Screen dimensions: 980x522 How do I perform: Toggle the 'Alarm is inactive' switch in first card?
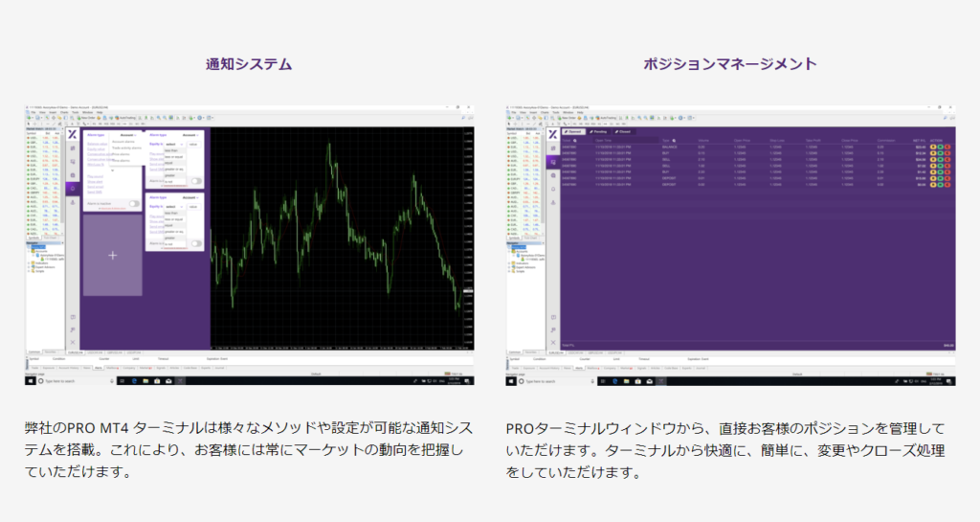tap(134, 204)
